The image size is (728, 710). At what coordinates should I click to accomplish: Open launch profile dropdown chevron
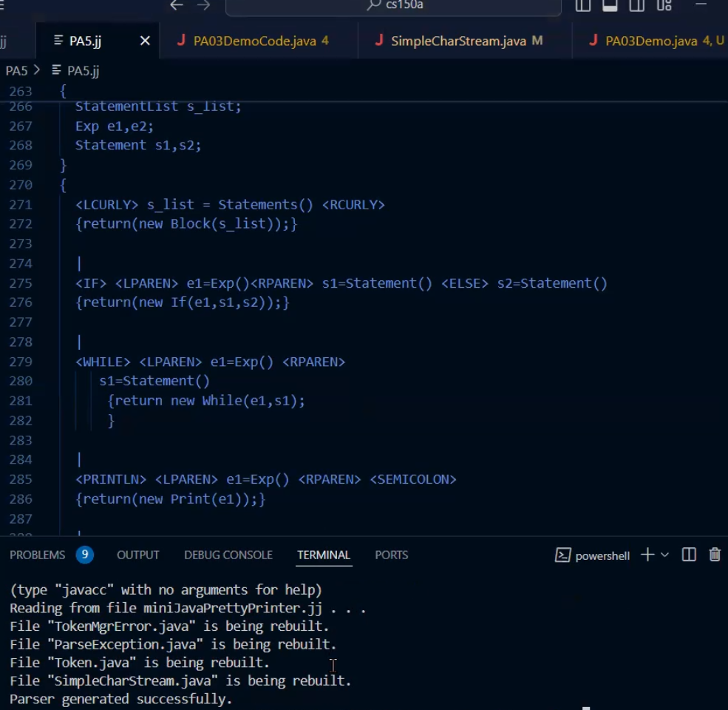pyautogui.click(x=664, y=555)
